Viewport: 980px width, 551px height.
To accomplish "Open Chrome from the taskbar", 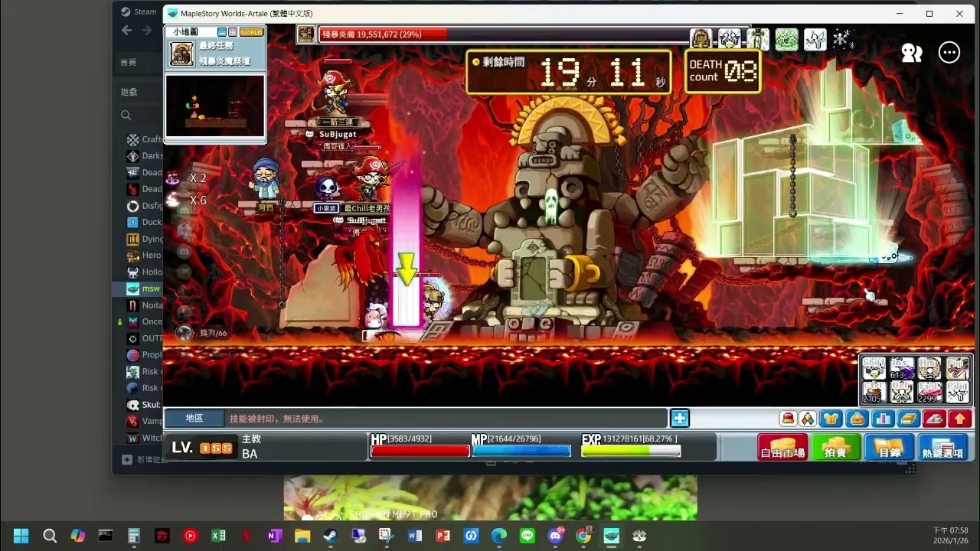I will [584, 536].
